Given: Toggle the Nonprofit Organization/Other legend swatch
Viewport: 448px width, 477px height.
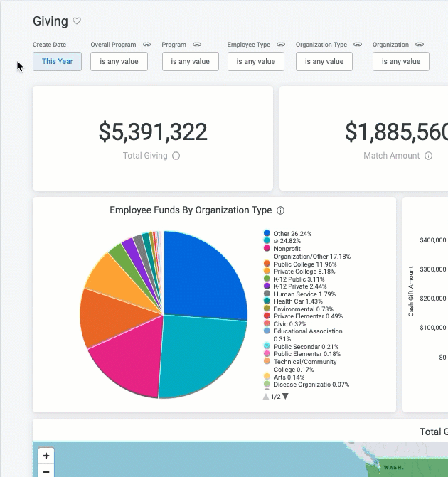Looking at the screenshot, I should (x=267, y=248).
